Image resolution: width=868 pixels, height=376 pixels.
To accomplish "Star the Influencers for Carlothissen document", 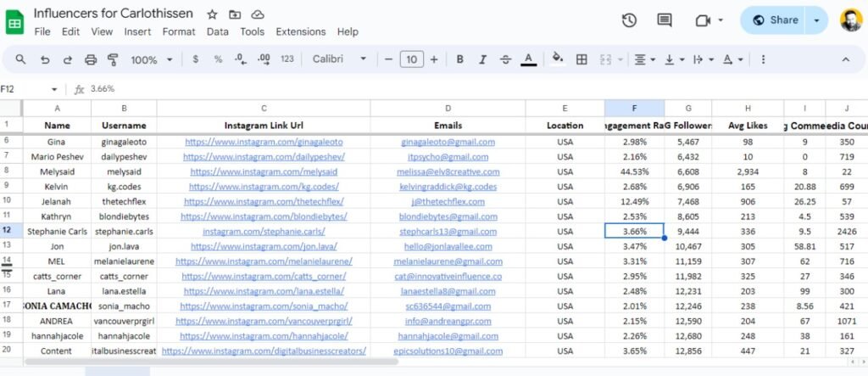I will (212, 14).
